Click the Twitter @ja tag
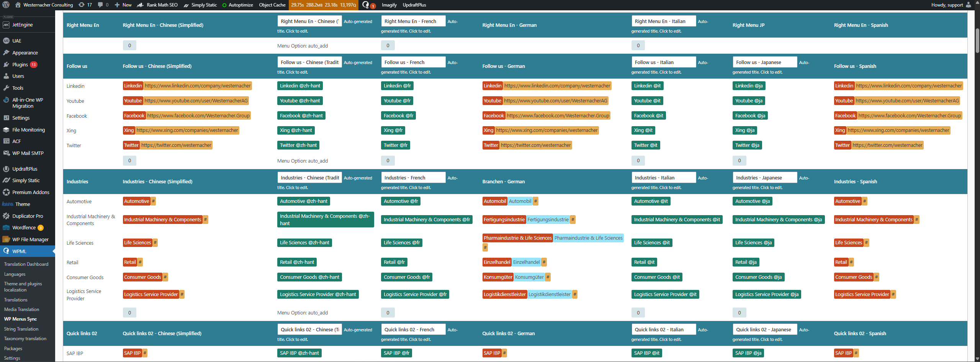The image size is (980, 362). point(747,145)
